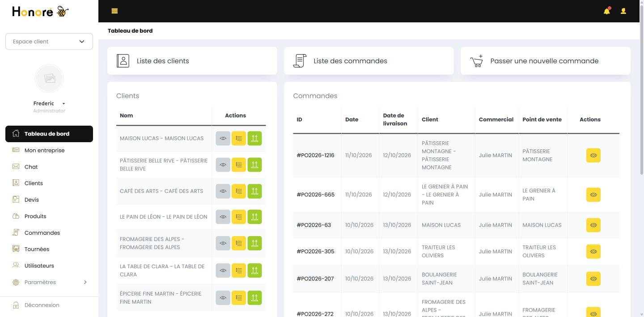The height and width of the screenshot is (317, 644).
Task: Click Passer une nouvelle commande
Action: pyautogui.click(x=546, y=61)
